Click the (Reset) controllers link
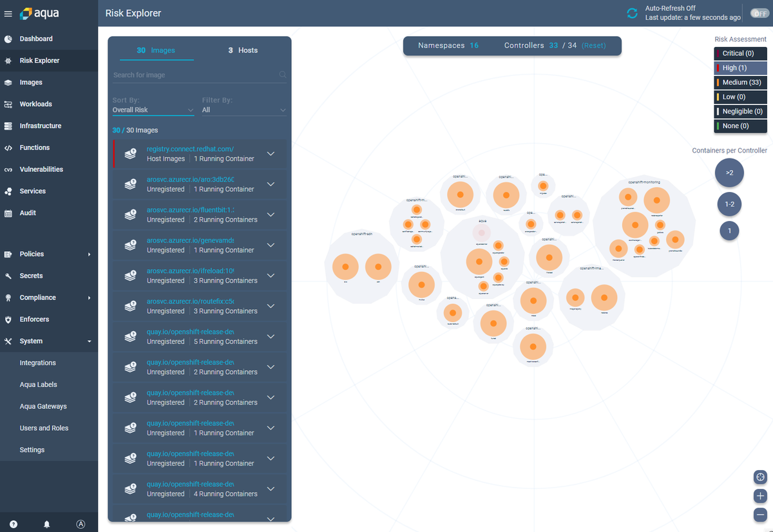 [593, 46]
